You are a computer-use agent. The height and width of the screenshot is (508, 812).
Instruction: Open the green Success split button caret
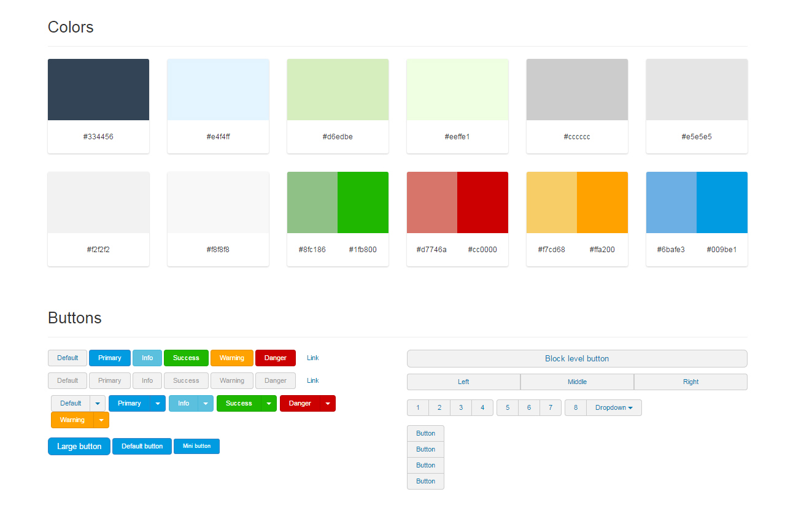(x=269, y=404)
